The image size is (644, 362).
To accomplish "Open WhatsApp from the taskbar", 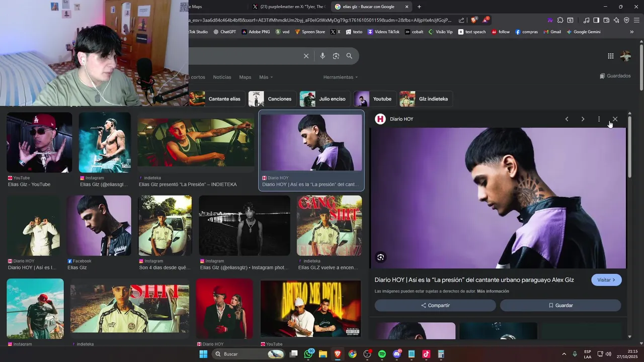I will coord(308,354).
